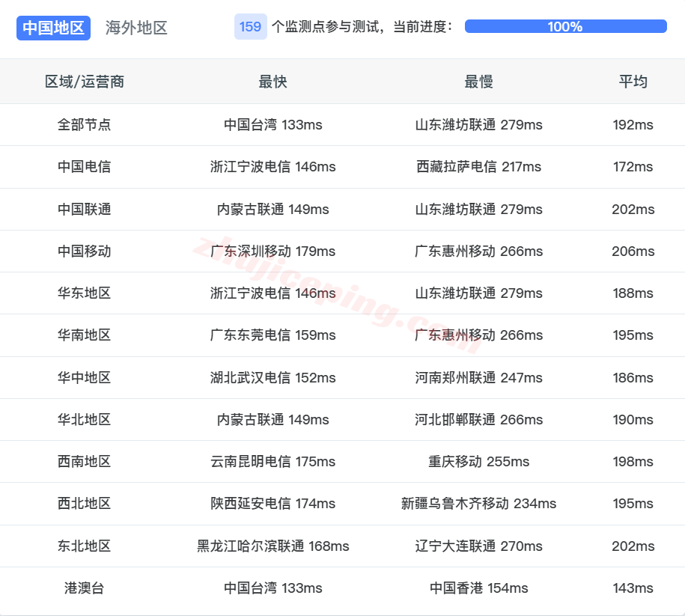Select the 全部节点 row
The height and width of the screenshot is (616, 685).
click(x=83, y=125)
